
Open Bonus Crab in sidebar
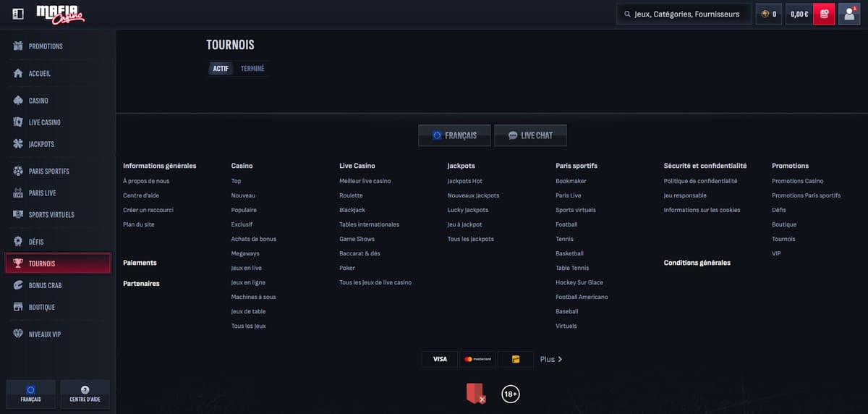click(45, 285)
